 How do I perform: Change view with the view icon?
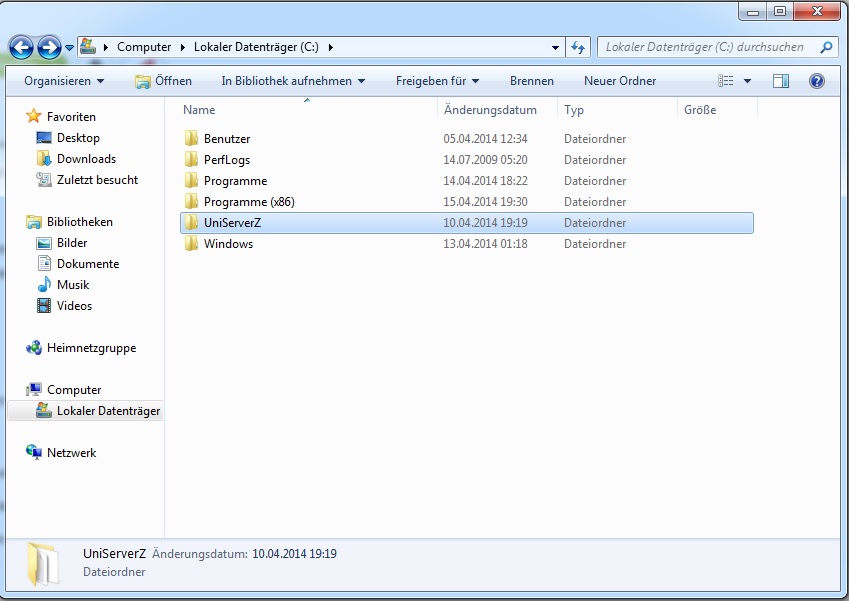(x=726, y=81)
